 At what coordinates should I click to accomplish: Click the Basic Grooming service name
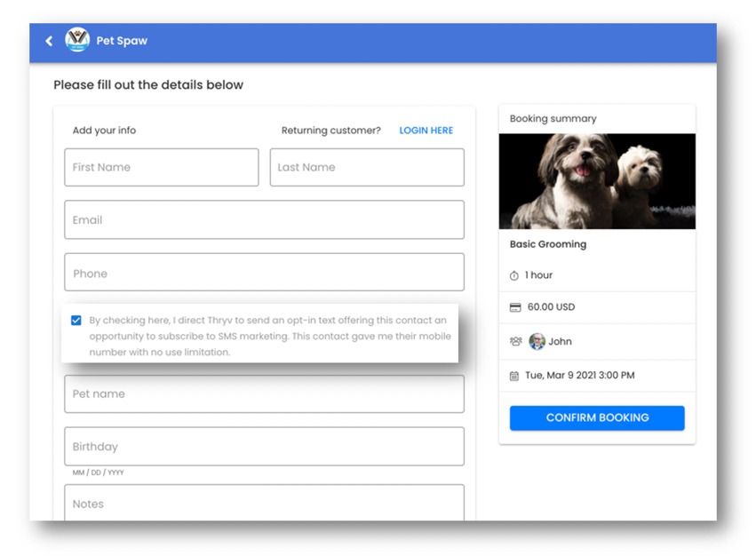coord(548,244)
